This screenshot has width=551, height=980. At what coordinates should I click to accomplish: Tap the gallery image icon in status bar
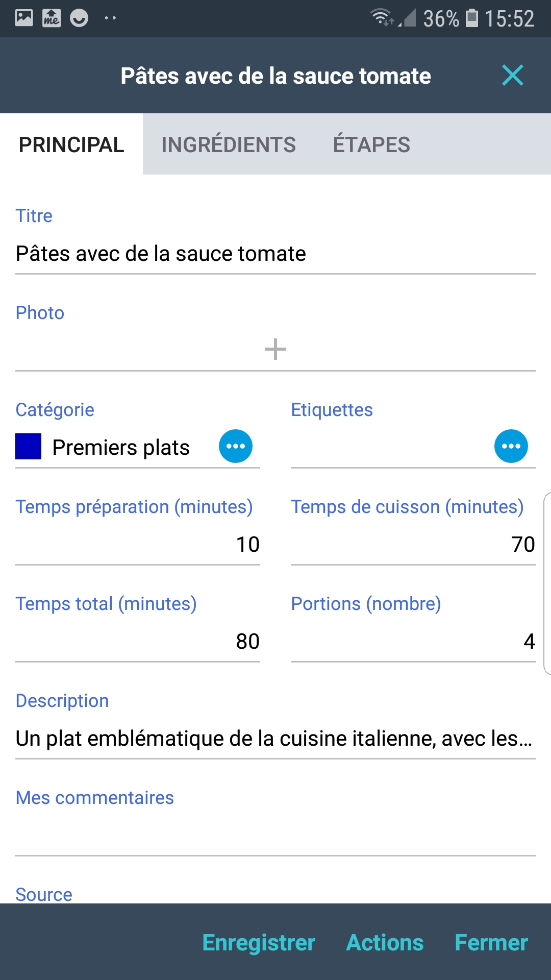pyautogui.click(x=24, y=18)
